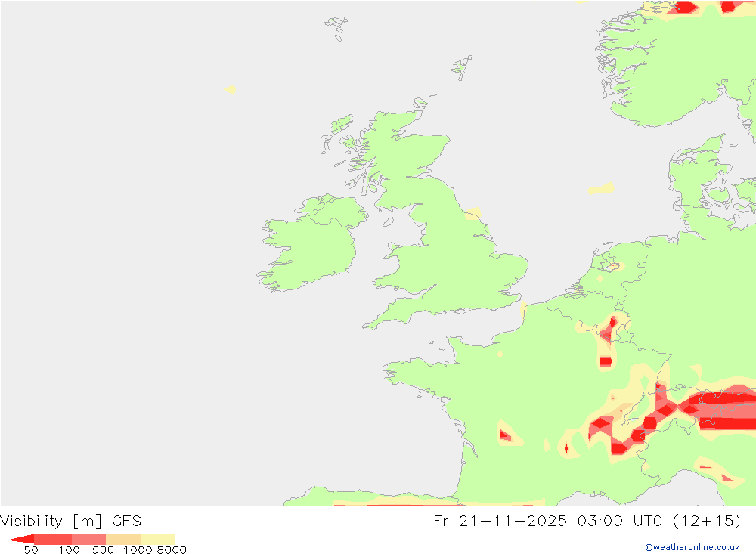Click the legend value label '100'
The height and width of the screenshot is (554, 756).
pos(69,550)
